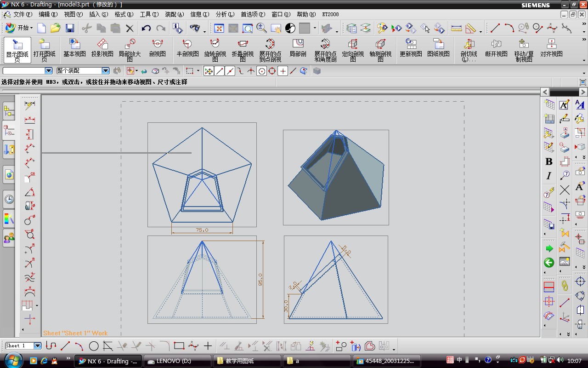Toggle the Quadrant Point snap option
588x368 pixels.
point(272,71)
